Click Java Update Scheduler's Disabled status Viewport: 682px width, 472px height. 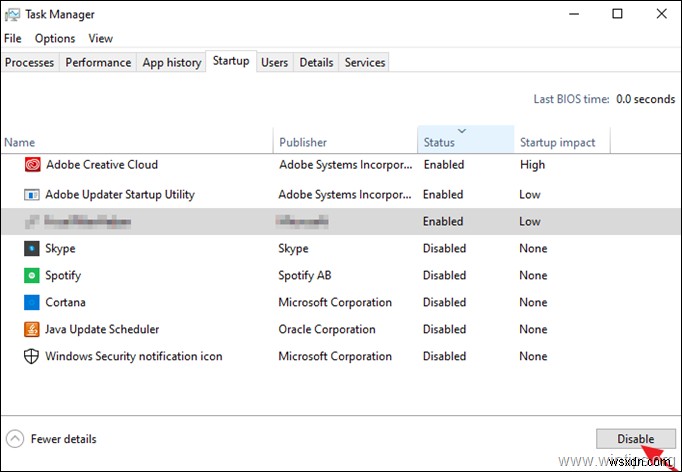point(445,329)
